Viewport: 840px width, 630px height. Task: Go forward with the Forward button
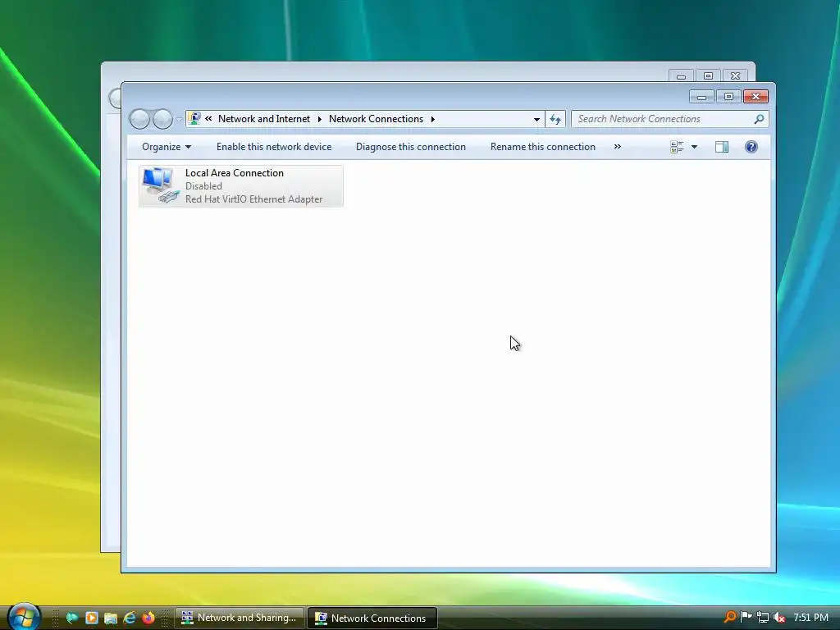point(163,119)
